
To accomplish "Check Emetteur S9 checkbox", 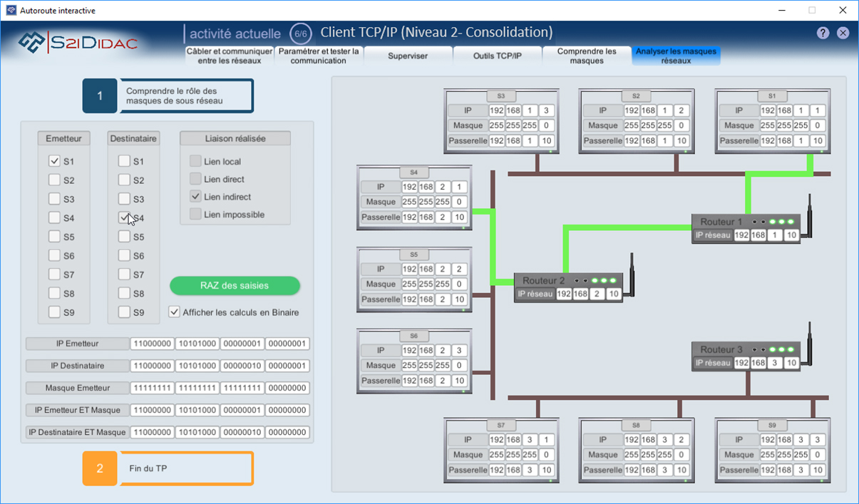I will point(54,312).
